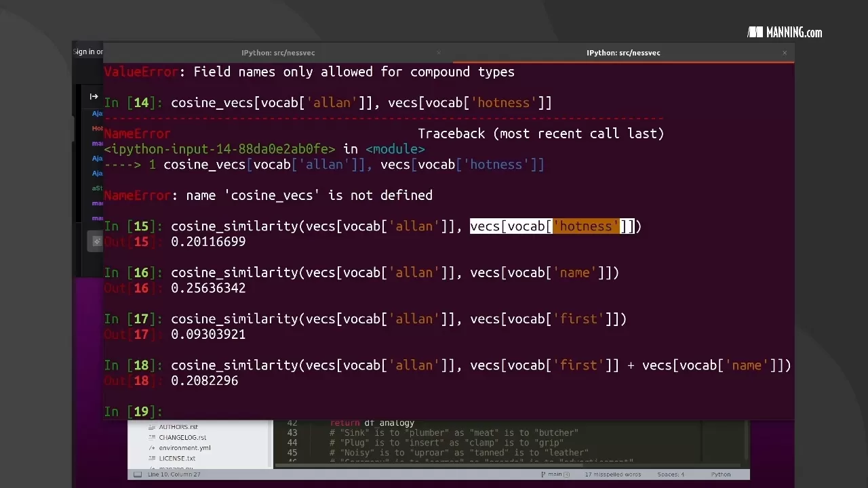868x488 pixels.
Task: Click the file icon beside AUTHORS.rst
Action: [x=153, y=426]
